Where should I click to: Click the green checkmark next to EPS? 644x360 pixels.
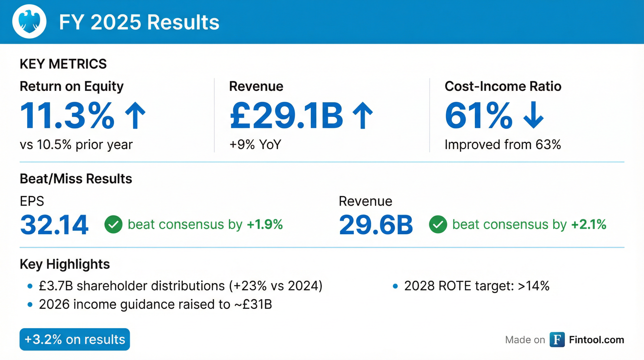click(113, 225)
